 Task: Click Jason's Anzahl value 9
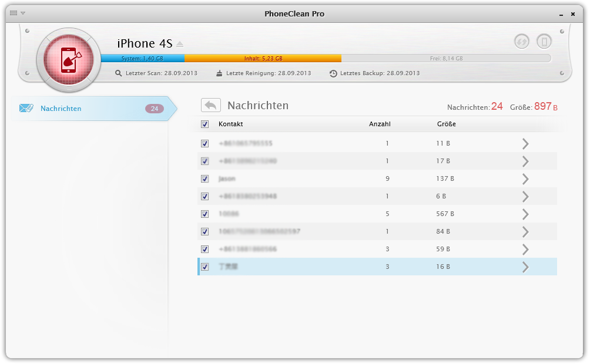[x=387, y=178]
